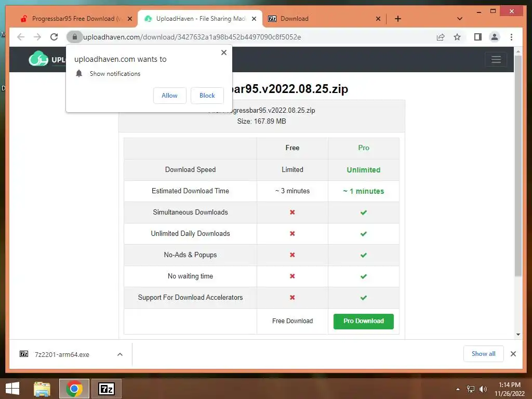Viewport: 532px width, 399px height.
Task: Block notifications from uploadhaven.com
Action: tap(207, 96)
